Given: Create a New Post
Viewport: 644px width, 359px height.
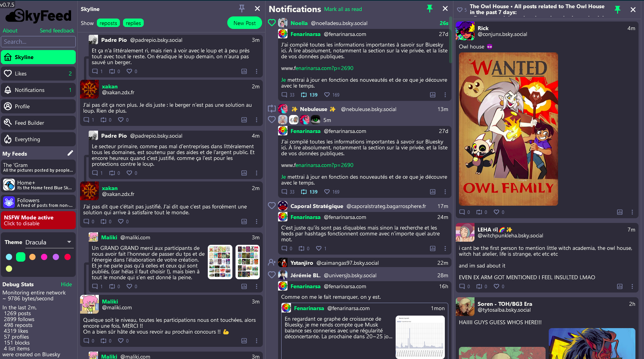Looking at the screenshot, I should (244, 23).
